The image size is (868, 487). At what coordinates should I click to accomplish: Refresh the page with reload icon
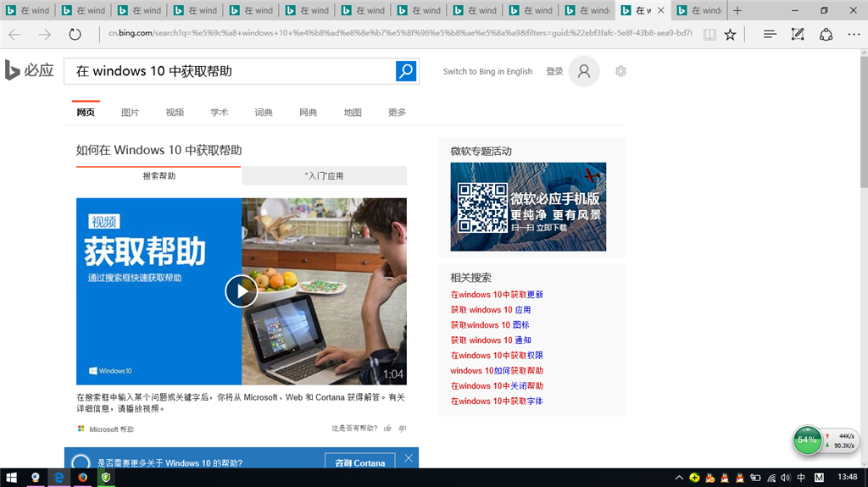click(75, 35)
